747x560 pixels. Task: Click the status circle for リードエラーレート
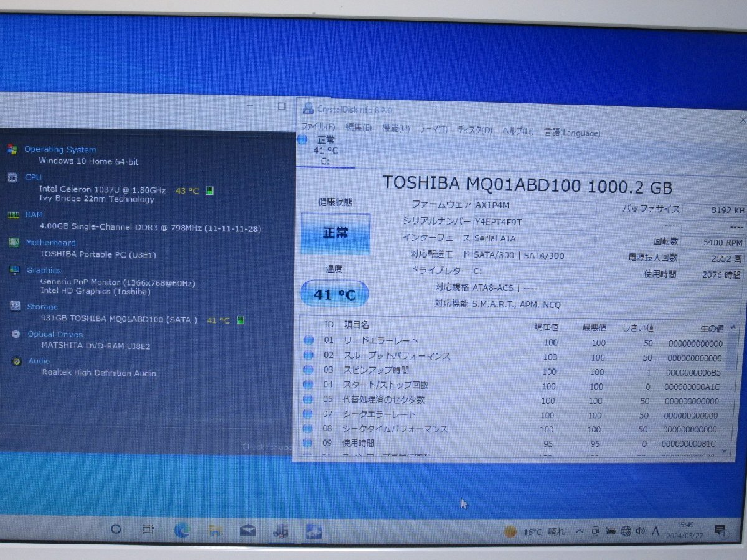(x=308, y=340)
